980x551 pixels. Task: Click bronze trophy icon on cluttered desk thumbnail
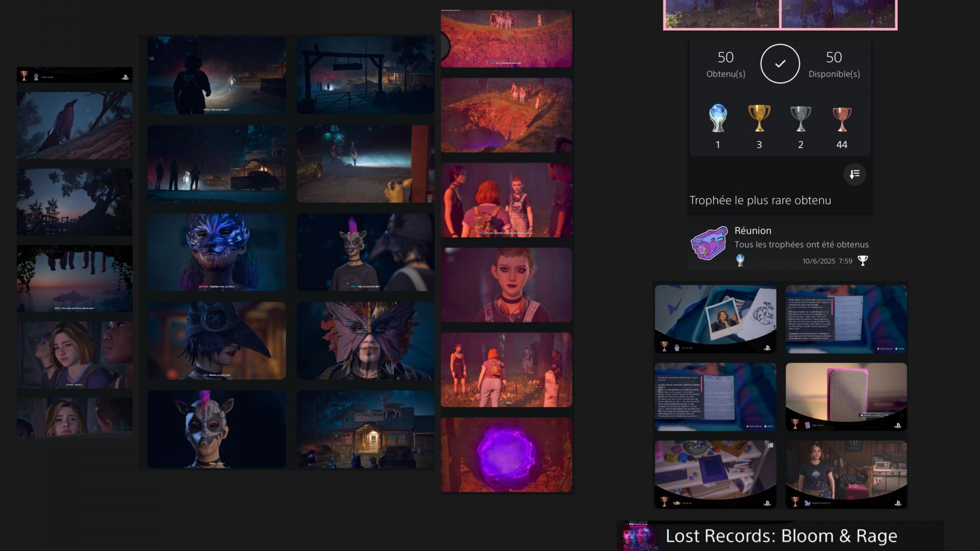(664, 502)
